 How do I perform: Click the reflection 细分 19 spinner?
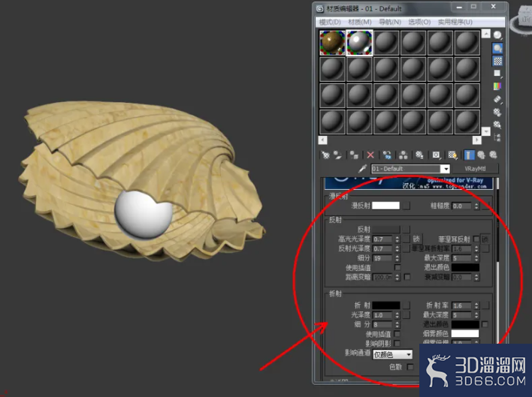click(397, 258)
